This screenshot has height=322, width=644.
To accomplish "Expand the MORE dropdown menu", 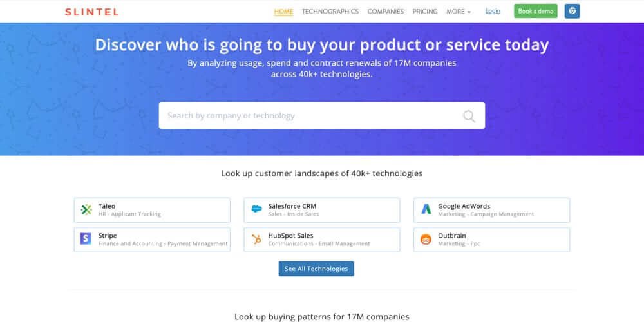I will tap(459, 12).
